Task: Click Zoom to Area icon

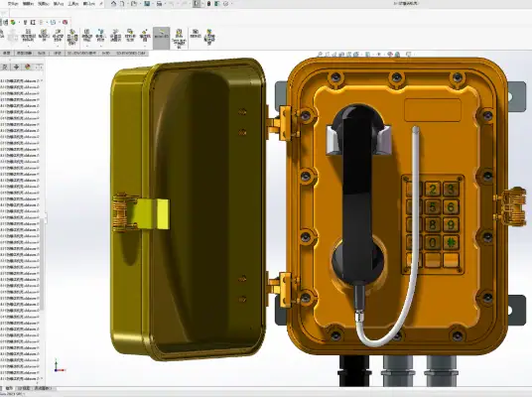Action: click(x=328, y=54)
